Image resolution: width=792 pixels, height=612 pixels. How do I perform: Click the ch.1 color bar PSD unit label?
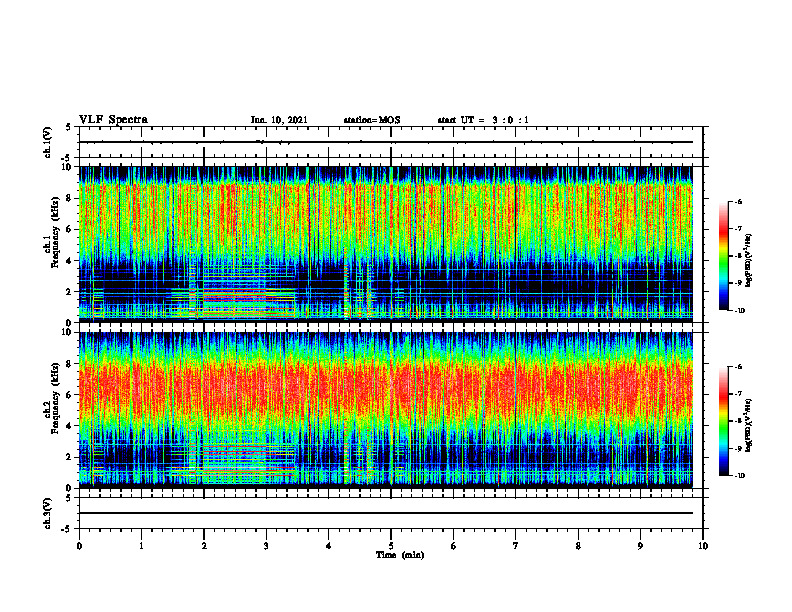tap(749, 261)
